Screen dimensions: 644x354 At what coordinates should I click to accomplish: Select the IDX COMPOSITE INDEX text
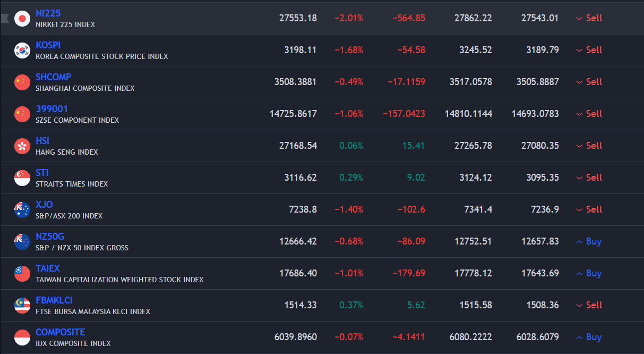point(73,343)
